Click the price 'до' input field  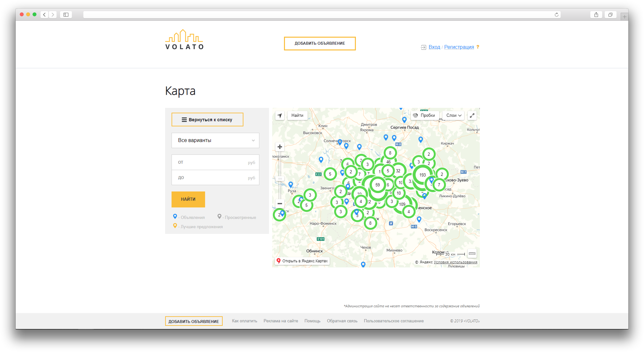(215, 178)
